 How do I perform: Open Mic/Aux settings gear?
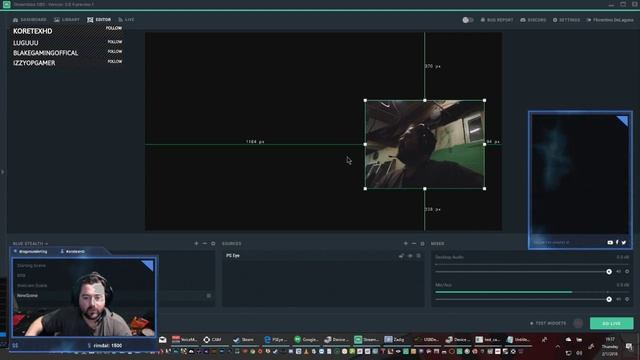[x=627, y=299]
